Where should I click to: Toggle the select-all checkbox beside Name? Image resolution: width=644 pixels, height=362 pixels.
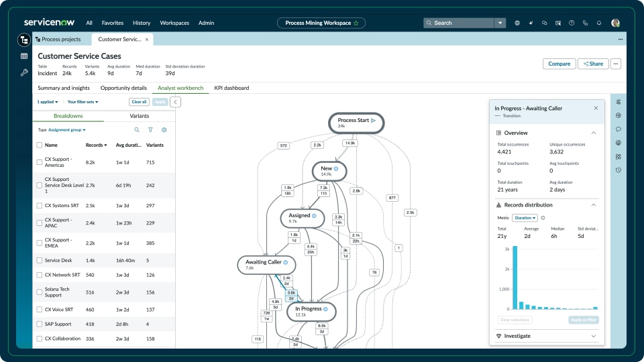click(x=40, y=145)
